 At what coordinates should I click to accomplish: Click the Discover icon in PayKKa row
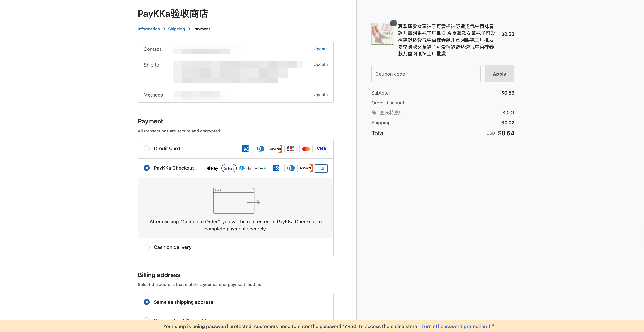(x=306, y=168)
